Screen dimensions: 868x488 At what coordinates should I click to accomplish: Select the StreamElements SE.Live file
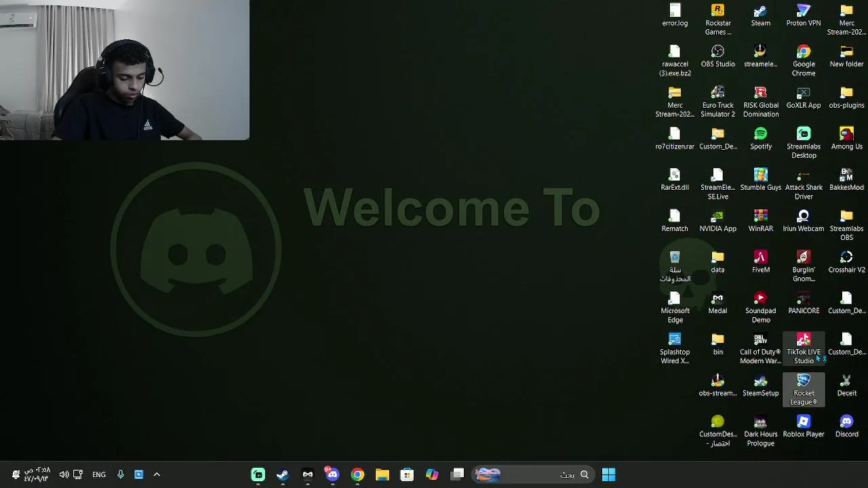(717, 184)
